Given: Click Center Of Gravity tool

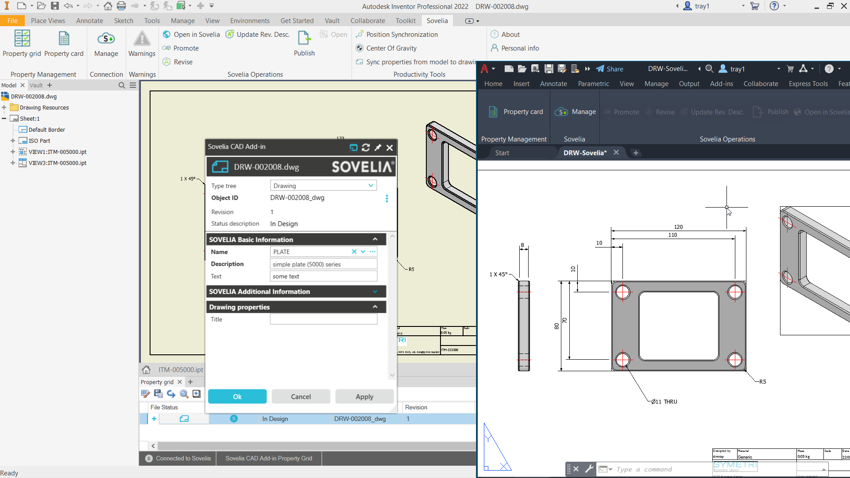Looking at the screenshot, I should [386, 48].
